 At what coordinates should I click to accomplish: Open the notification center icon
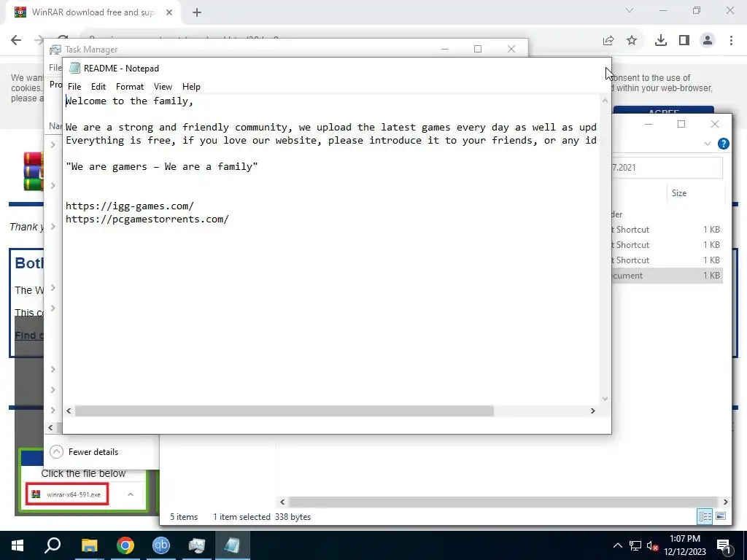(724, 546)
